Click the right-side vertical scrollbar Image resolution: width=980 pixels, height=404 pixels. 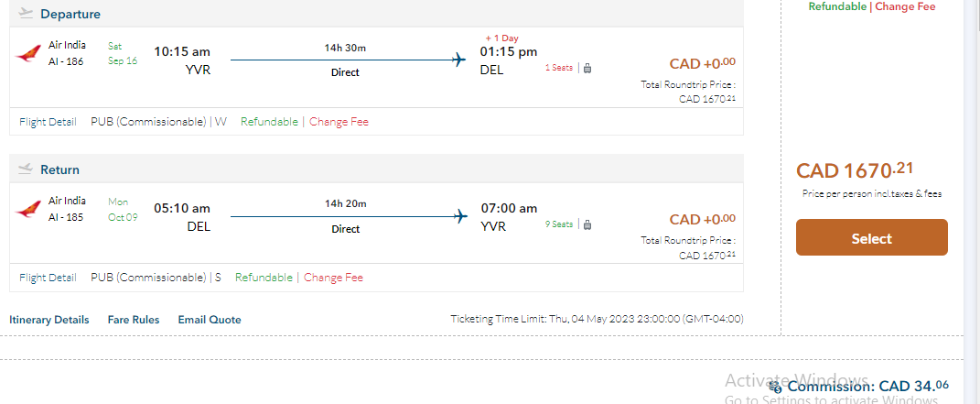(972, 183)
